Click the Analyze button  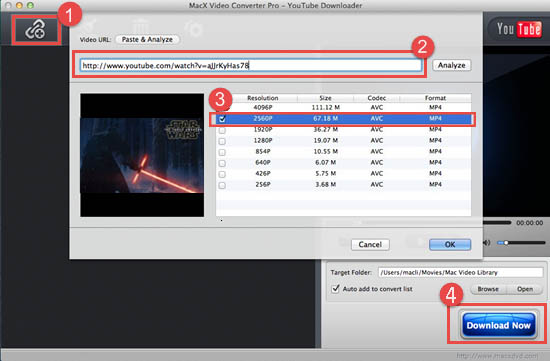451,65
